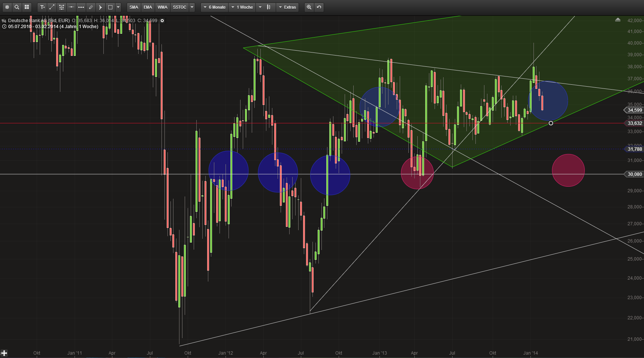The height and width of the screenshot is (358, 644).
Task: Open the chart search magnifier
Action: click(17, 7)
